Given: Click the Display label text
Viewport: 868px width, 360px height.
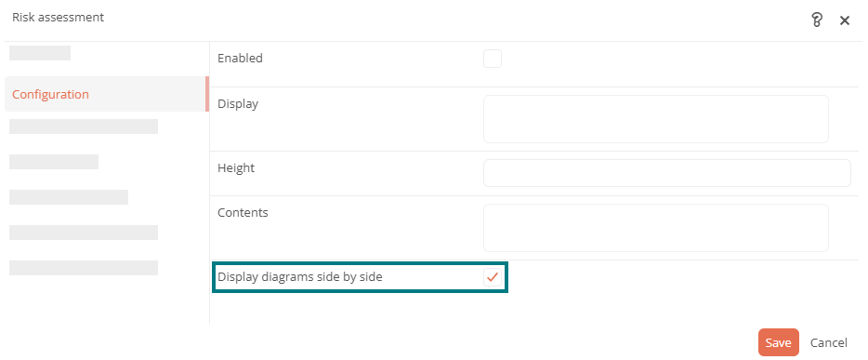Looking at the screenshot, I should tap(238, 103).
